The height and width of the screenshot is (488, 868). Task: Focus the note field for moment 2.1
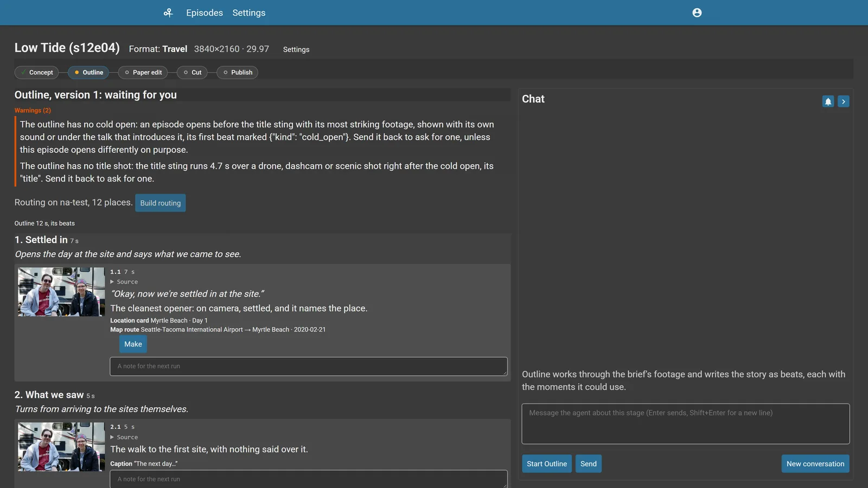coord(309,479)
